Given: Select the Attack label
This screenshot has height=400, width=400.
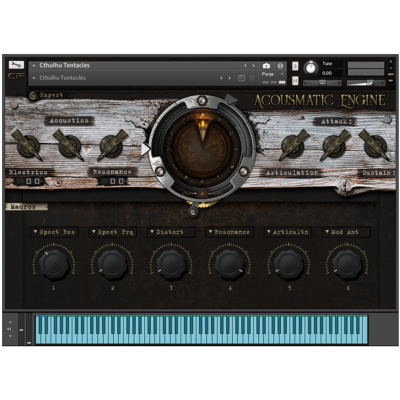Looking at the screenshot, I should [336, 122].
